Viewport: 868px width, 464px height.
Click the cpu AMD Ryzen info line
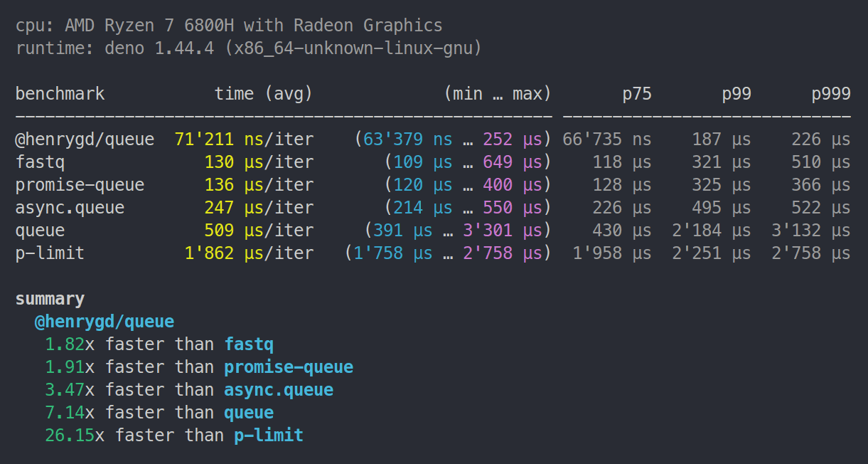[229, 26]
